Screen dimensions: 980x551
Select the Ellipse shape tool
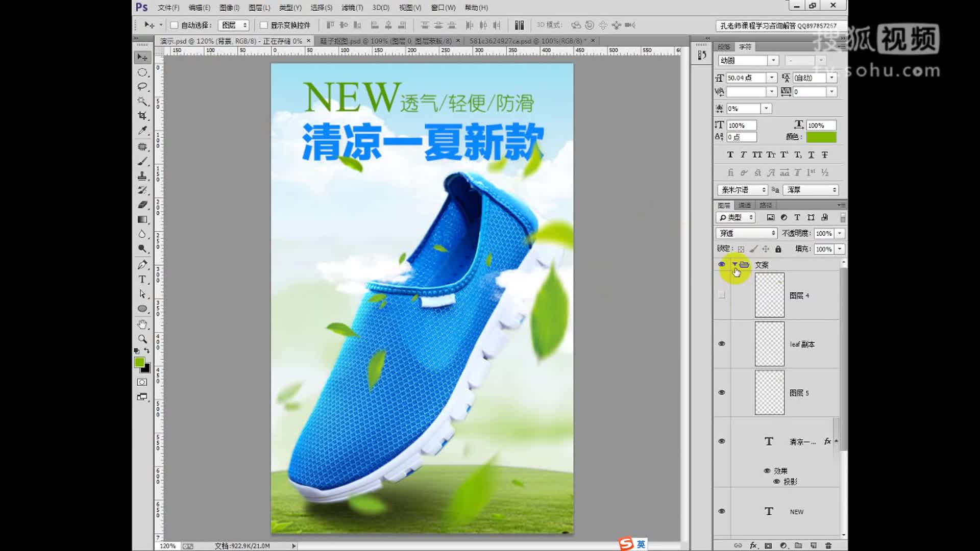point(142,309)
